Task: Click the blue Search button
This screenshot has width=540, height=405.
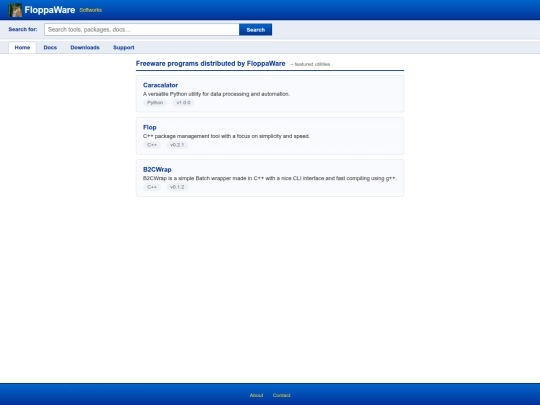Action: 256,30
